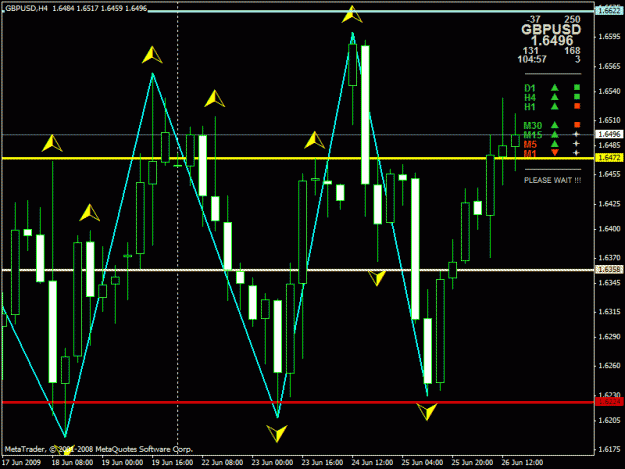Click the green square in the D1 row
625x469 pixels.
pyautogui.click(x=577, y=87)
